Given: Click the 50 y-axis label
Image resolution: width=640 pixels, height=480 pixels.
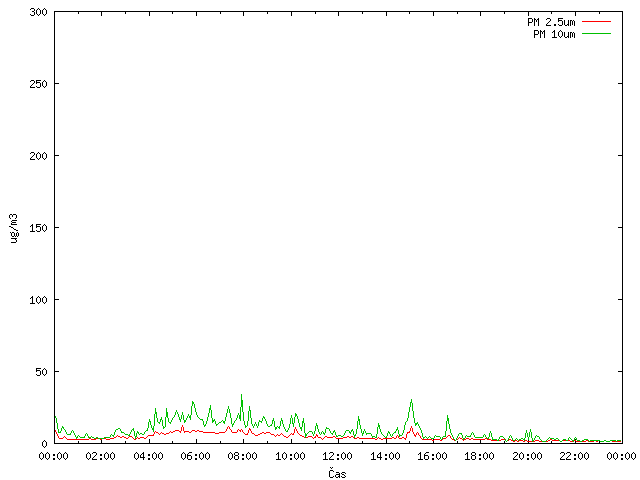Looking at the screenshot, I should tap(41, 372).
